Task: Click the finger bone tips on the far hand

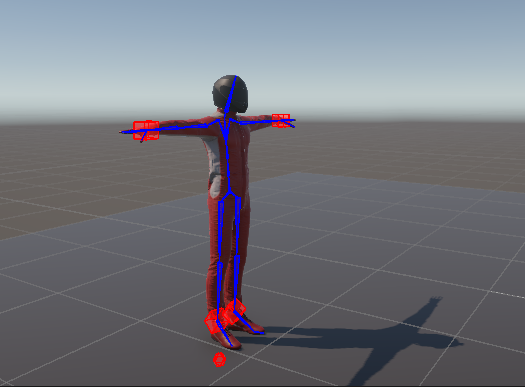Action: 291,123
